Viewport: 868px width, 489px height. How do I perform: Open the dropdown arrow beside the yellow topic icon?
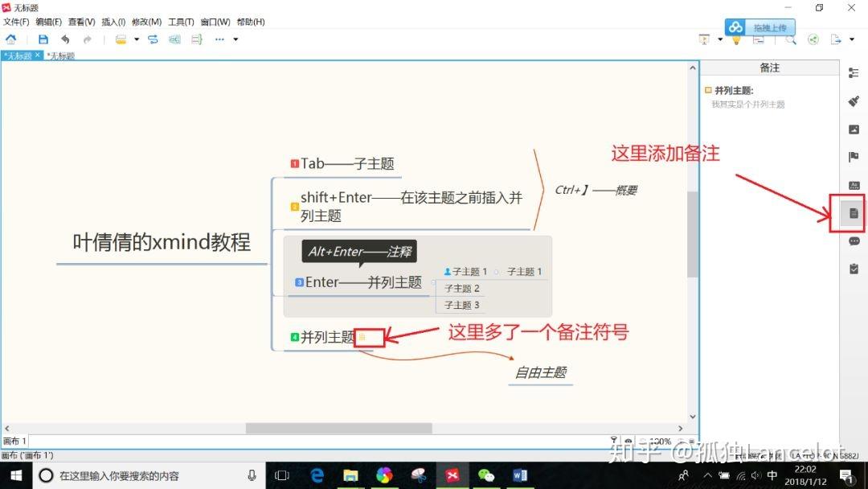[x=136, y=39]
